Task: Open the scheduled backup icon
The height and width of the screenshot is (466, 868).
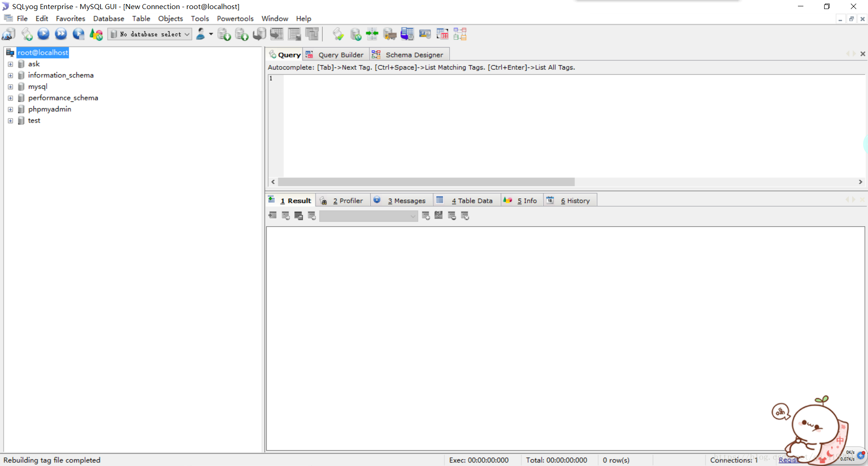Action: coord(407,34)
